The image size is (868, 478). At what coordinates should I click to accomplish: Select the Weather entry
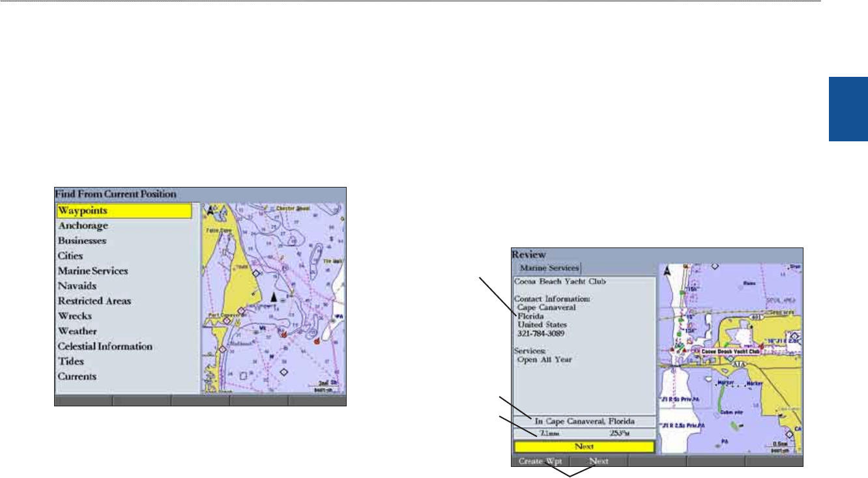point(78,331)
